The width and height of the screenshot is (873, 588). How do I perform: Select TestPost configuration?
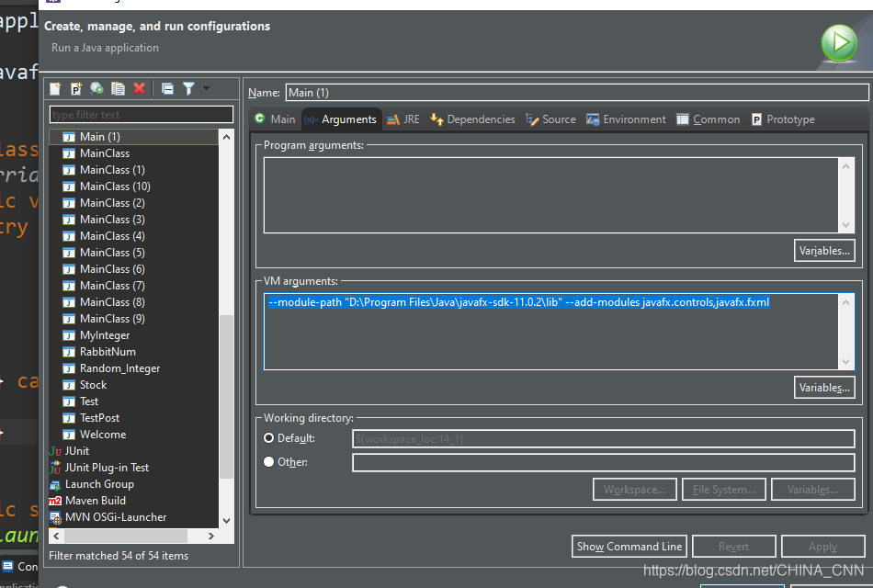click(x=99, y=418)
